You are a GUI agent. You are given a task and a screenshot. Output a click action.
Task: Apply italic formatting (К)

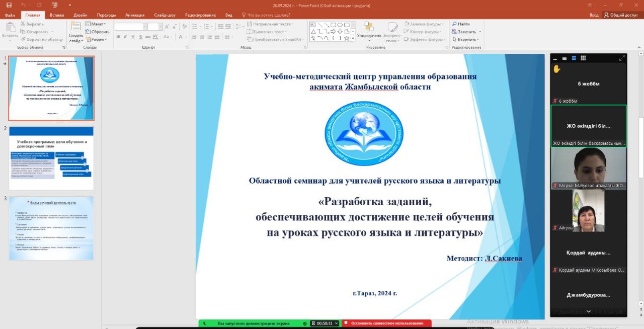coord(126,37)
